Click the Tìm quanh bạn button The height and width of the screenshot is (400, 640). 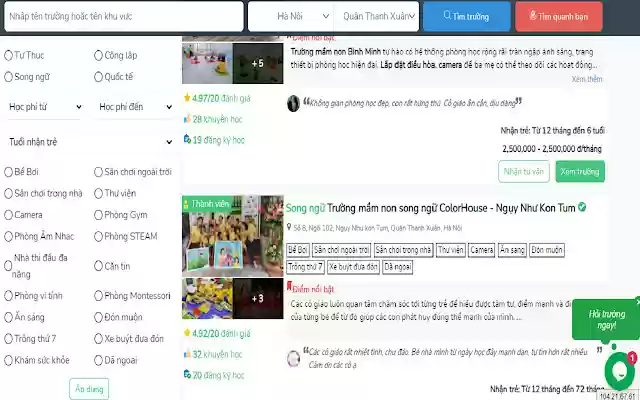559,16
